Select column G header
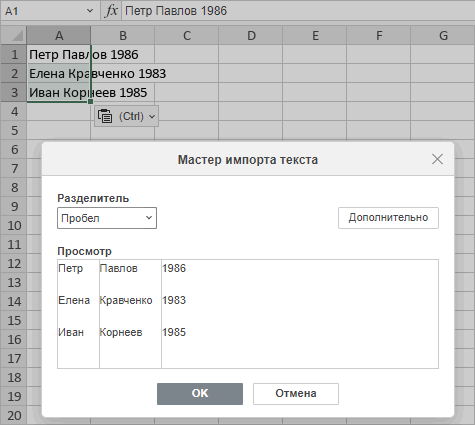The image size is (475, 425). [x=443, y=35]
